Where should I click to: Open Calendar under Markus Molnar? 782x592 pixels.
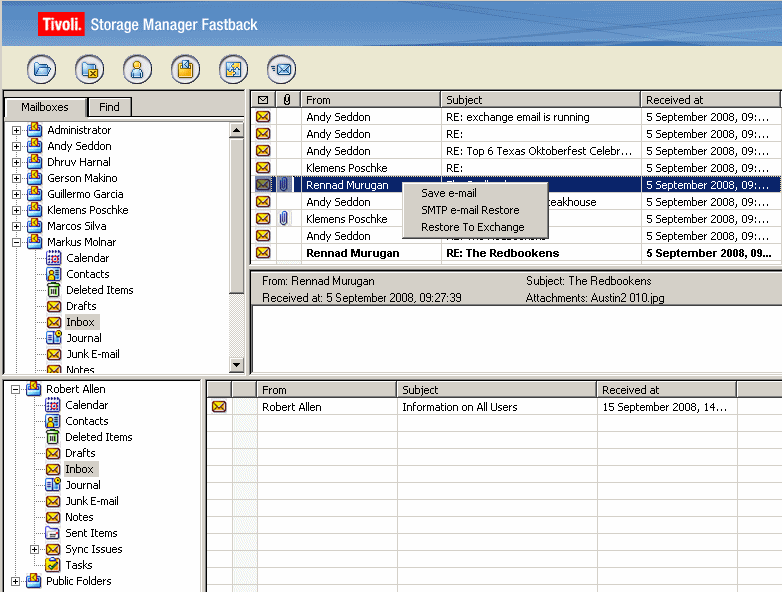[x=88, y=258]
